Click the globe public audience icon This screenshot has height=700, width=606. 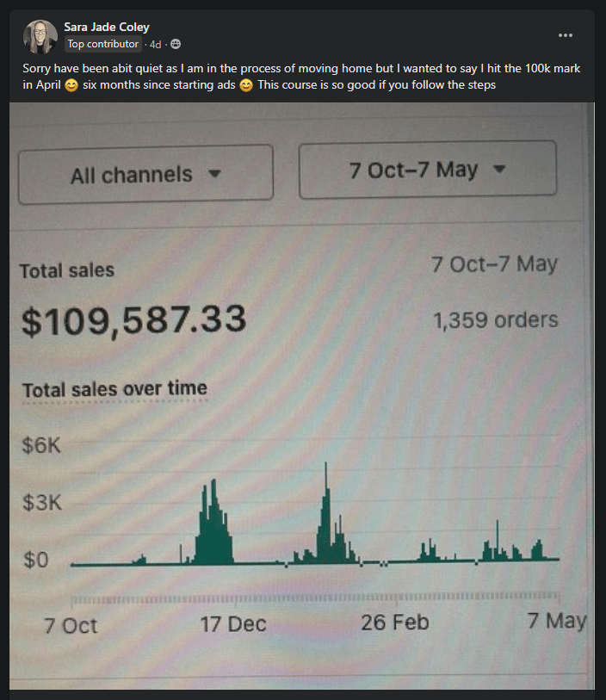coord(176,44)
